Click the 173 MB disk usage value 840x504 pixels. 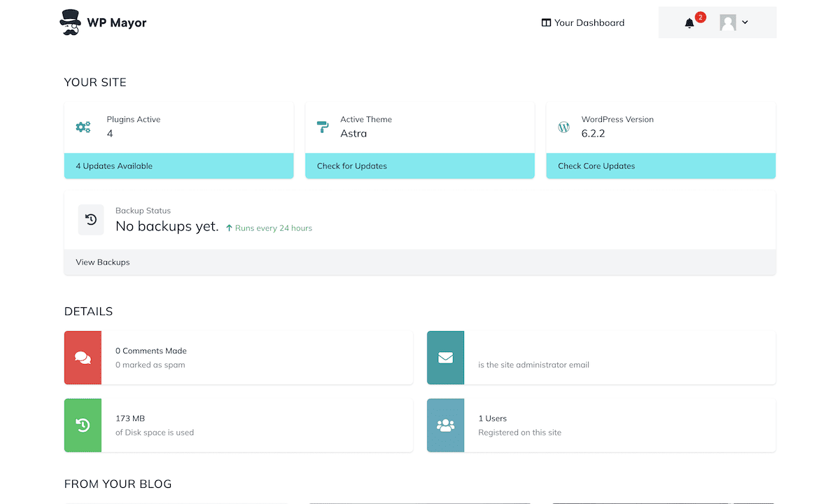click(130, 419)
